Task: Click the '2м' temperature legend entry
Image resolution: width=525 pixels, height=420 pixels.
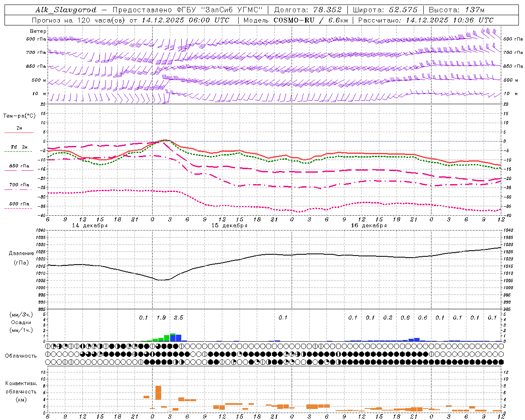Action: (19, 128)
